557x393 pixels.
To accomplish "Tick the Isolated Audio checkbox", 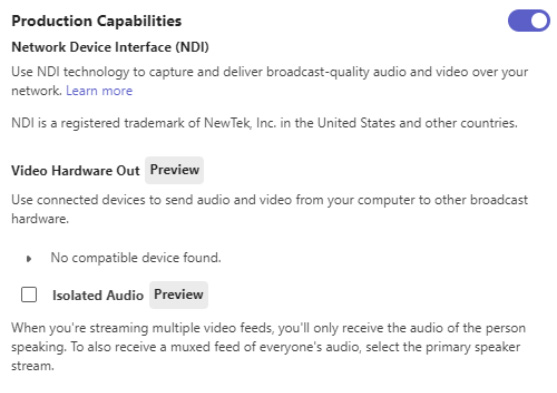I will (x=29, y=295).
